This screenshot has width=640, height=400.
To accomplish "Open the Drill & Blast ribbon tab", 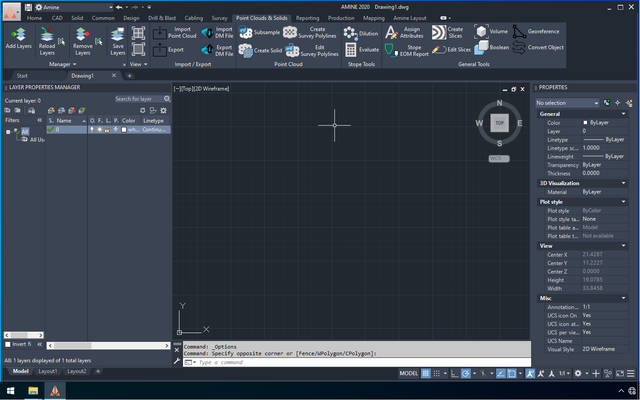I will coord(162,18).
